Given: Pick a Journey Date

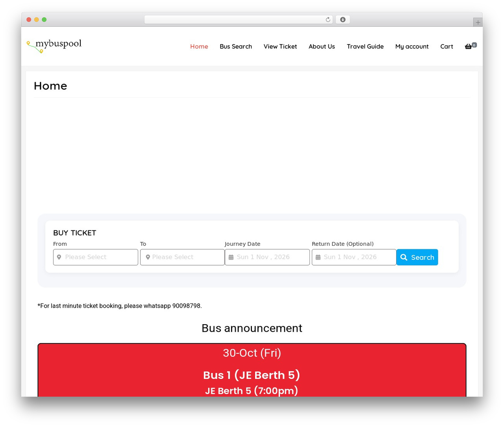Looking at the screenshot, I should [x=267, y=257].
